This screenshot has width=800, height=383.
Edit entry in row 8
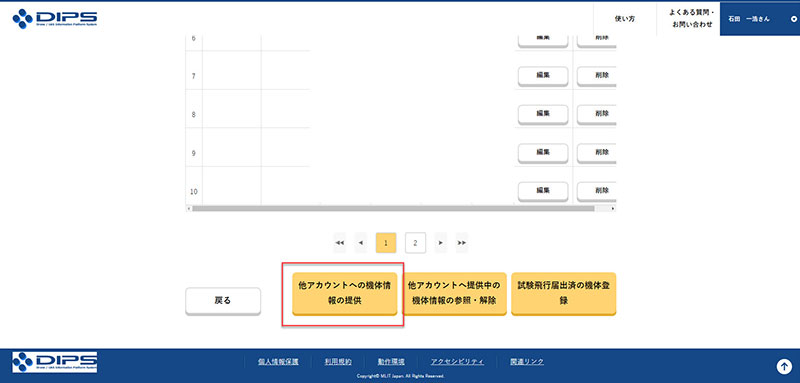coord(543,114)
